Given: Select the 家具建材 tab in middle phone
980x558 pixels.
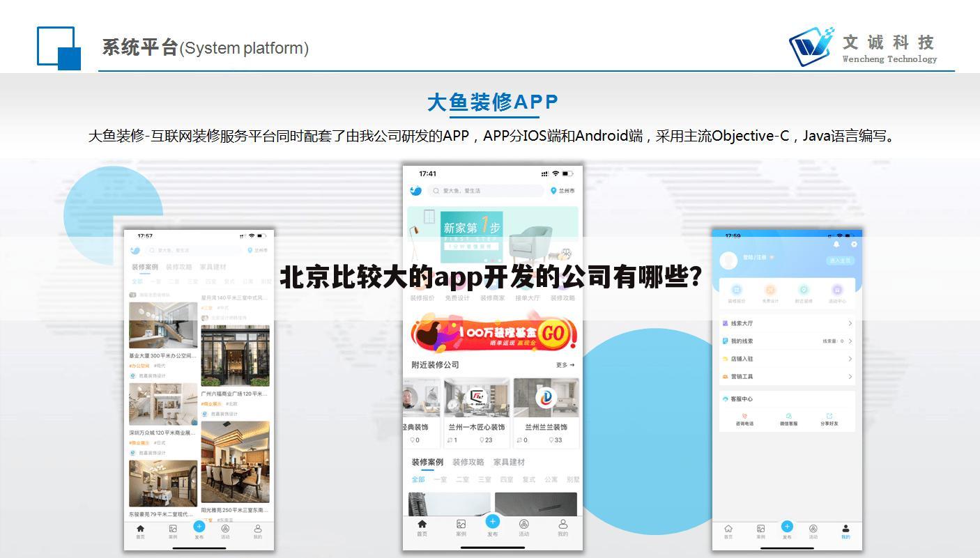Looking at the screenshot, I should (x=509, y=462).
